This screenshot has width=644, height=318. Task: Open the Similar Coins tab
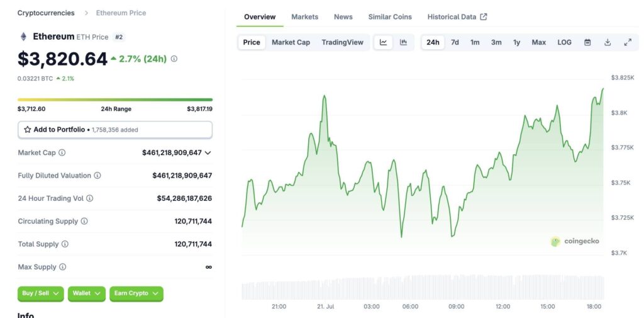coord(390,17)
